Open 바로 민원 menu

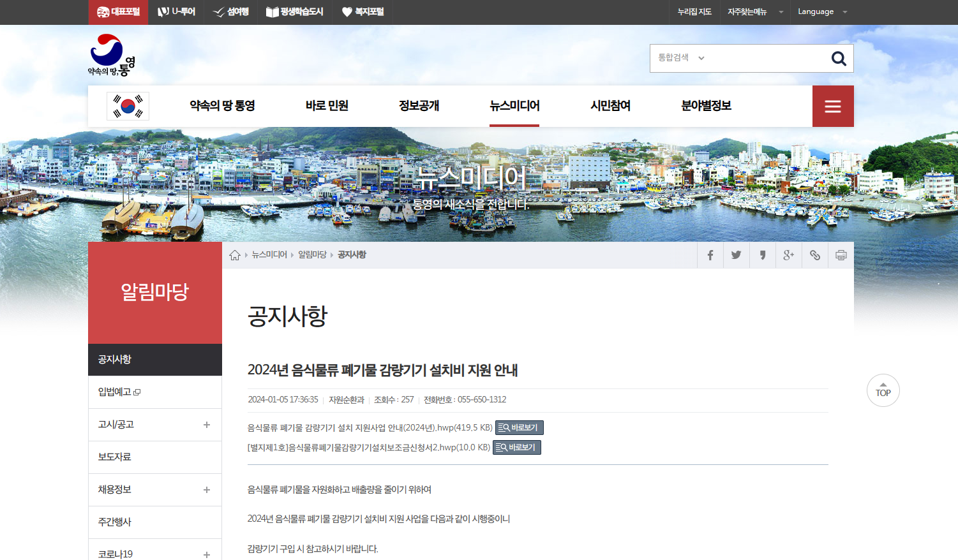coord(327,106)
